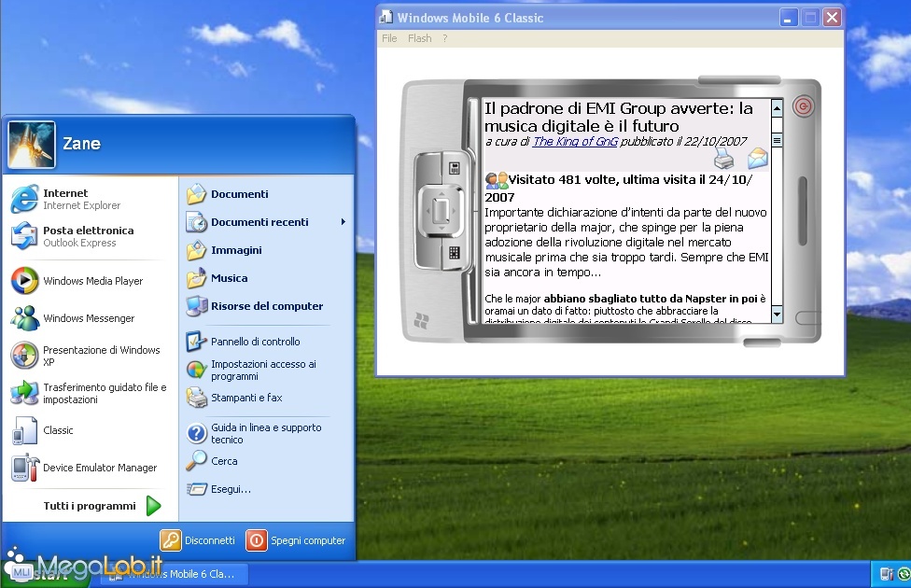Follow the 'The King of GnG' author link

[575, 141]
